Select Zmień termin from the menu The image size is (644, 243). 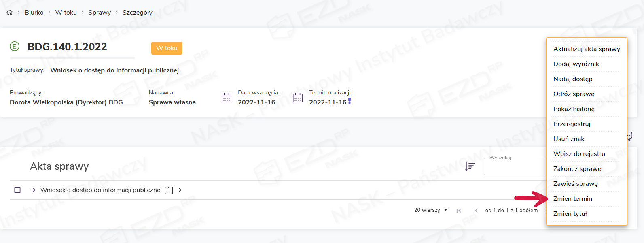click(x=572, y=199)
